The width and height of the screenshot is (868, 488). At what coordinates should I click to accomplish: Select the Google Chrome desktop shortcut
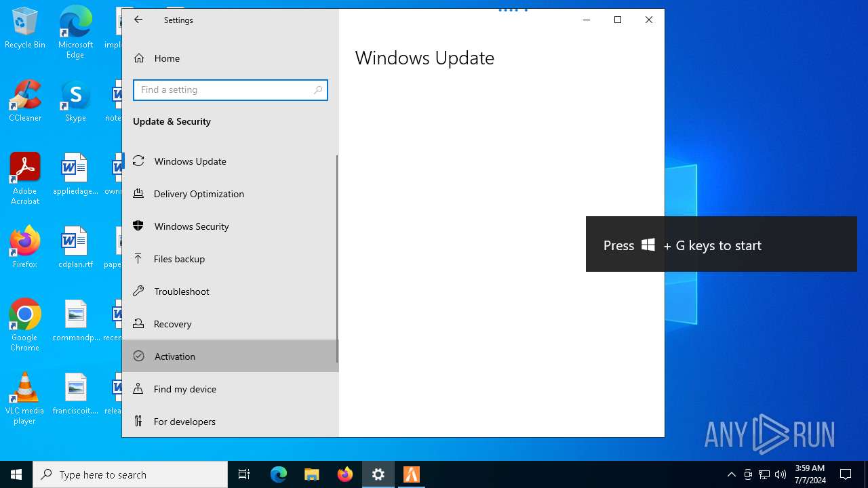[x=25, y=325]
